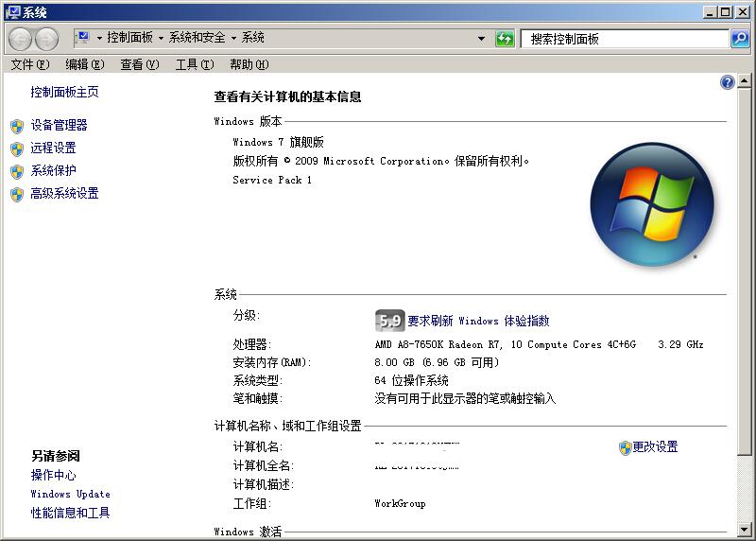Image resolution: width=756 pixels, height=541 pixels.
Task: Click shield icon beside 高级系统设置
Action: click(x=17, y=195)
